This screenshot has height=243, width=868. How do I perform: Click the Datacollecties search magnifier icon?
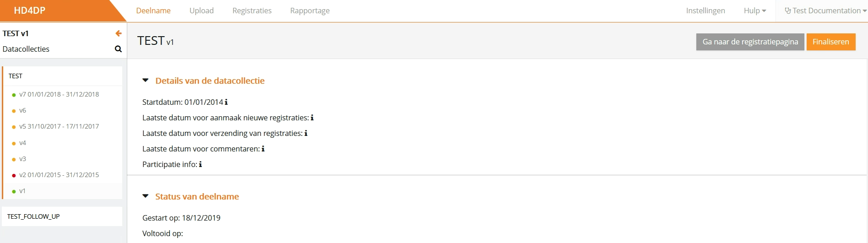118,49
